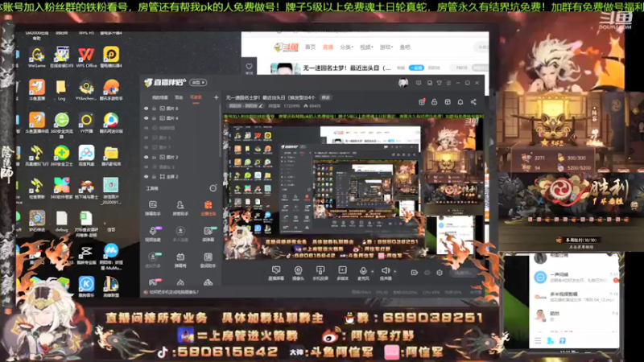The height and width of the screenshot is (362, 644).
Task: Go to 首页 on Douyu website
Action: coord(311,47)
